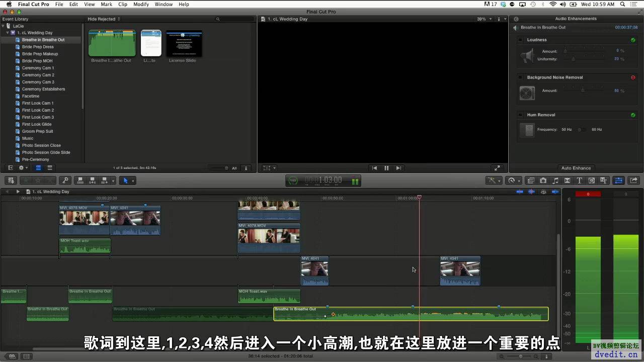Image resolution: width=644 pixels, height=362 pixels.
Task: Switch Event Browser to list view
Action: click(x=50, y=168)
